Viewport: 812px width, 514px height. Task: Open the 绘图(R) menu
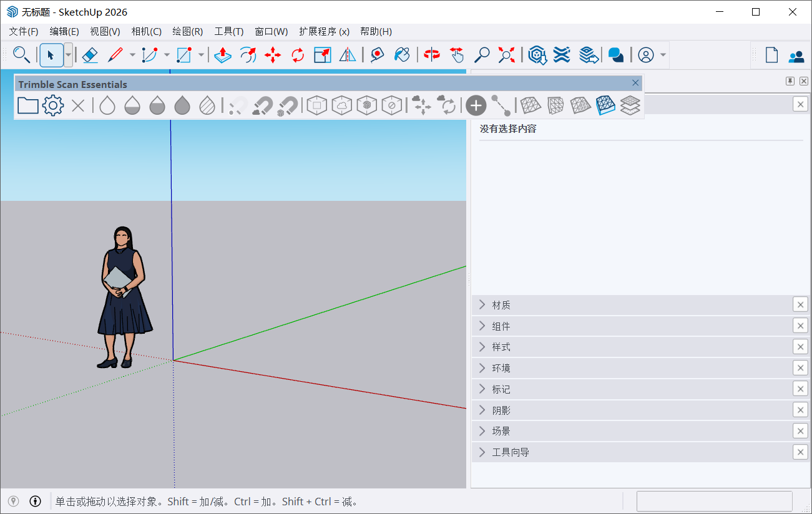[187, 32]
